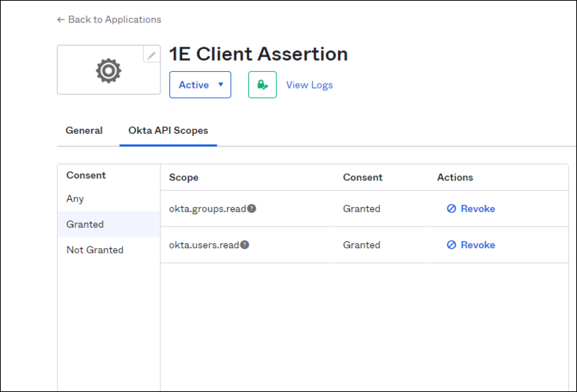Switch to the General tab
This screenshot has width=577, height=392.
click(x=84, y=131)
